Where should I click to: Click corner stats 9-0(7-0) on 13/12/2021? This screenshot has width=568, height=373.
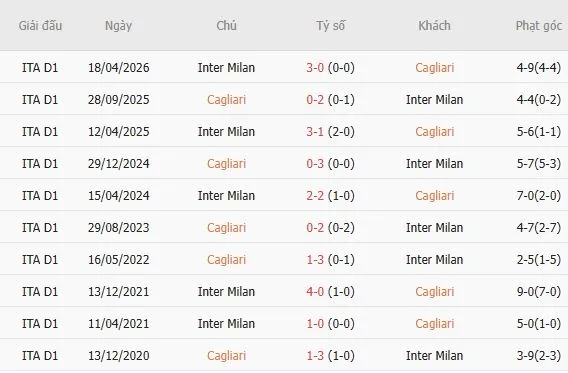tap(539, 292)
